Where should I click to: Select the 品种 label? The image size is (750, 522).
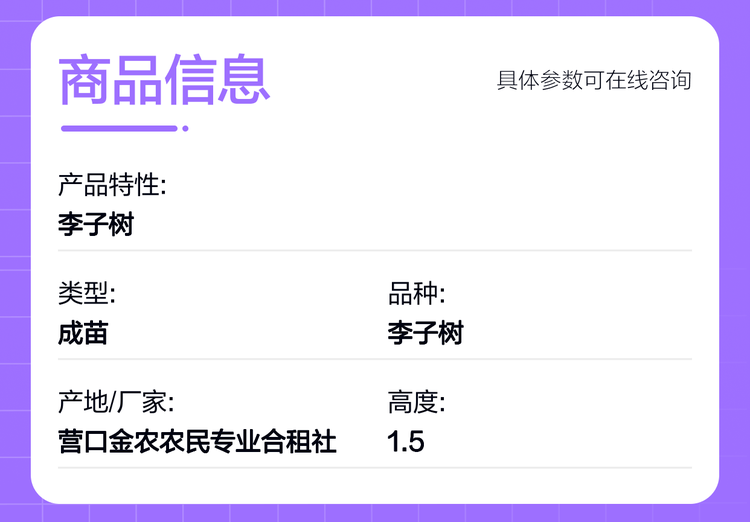416,294
